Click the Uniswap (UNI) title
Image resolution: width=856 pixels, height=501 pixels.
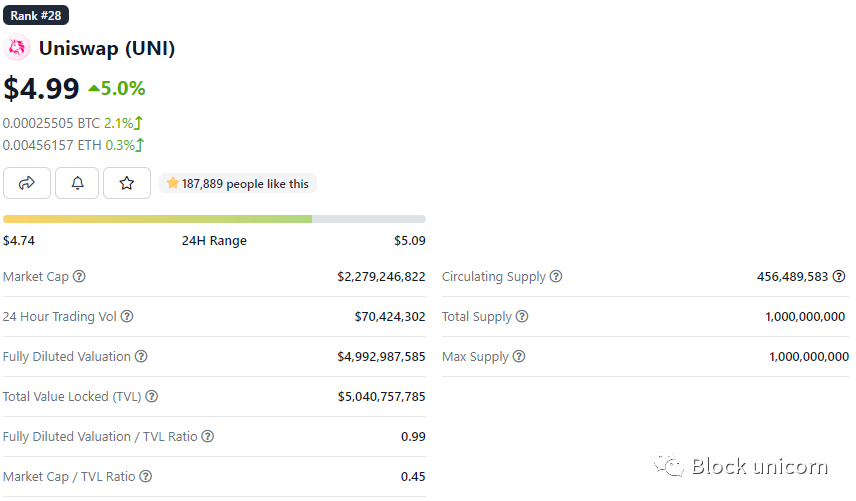[107, 48]
